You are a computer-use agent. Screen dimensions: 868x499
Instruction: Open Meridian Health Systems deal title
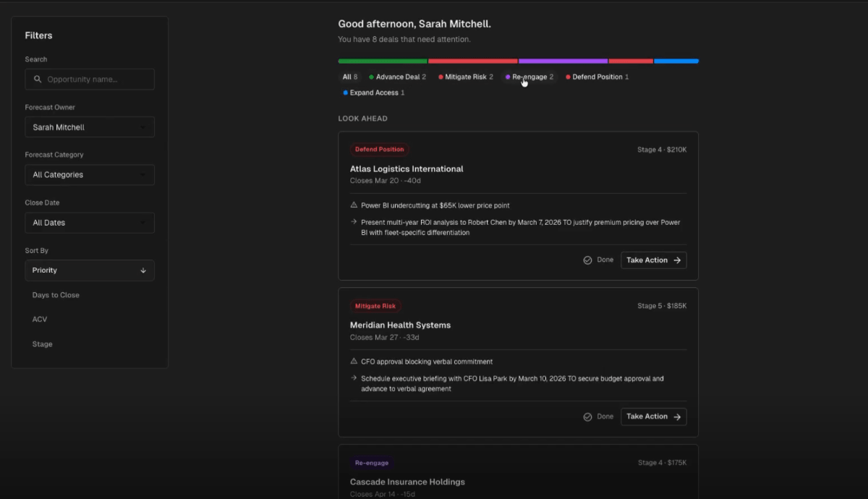400,325
